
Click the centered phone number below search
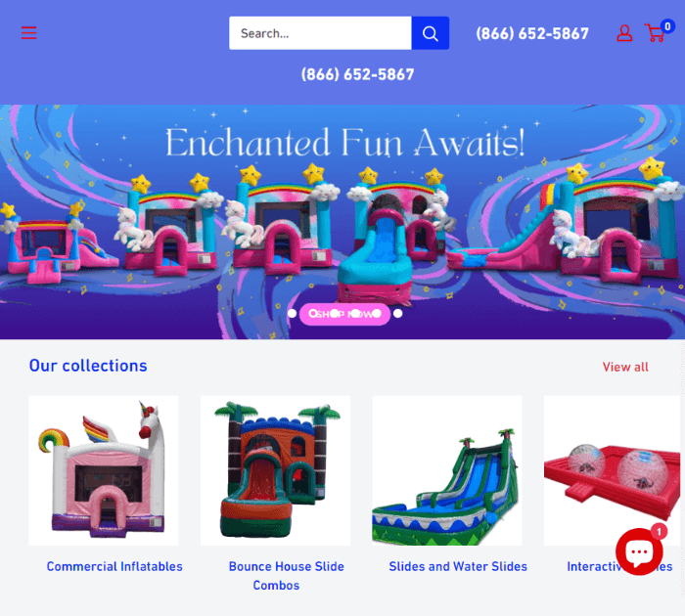pyautogui.click(x=357, y=74)
